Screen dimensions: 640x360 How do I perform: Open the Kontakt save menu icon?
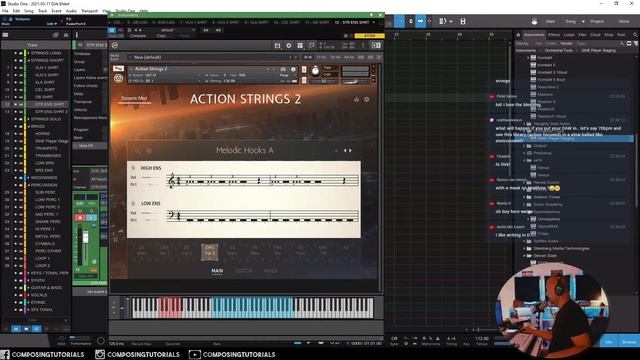(277, 45)
